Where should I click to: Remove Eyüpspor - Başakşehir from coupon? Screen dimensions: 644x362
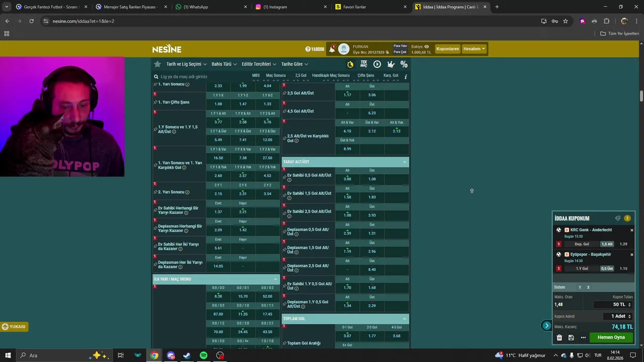click(x=632, y=254)
